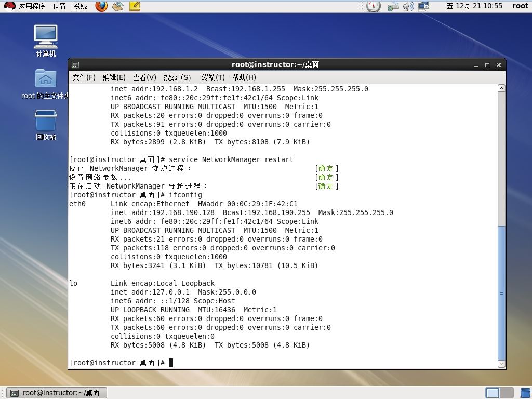Screen dimensions: 532x399
Task: Open the Firefox browser launcher
Action: point(101,6)
